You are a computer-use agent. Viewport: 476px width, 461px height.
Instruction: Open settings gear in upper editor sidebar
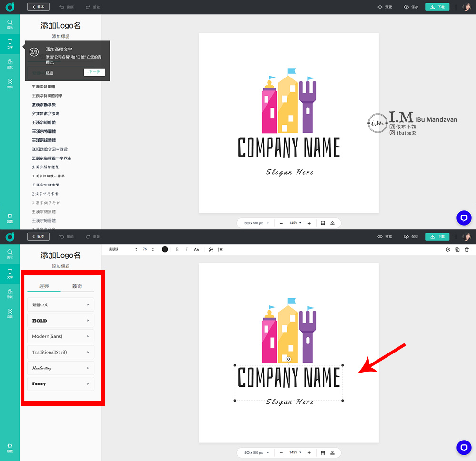click(10, 217)
